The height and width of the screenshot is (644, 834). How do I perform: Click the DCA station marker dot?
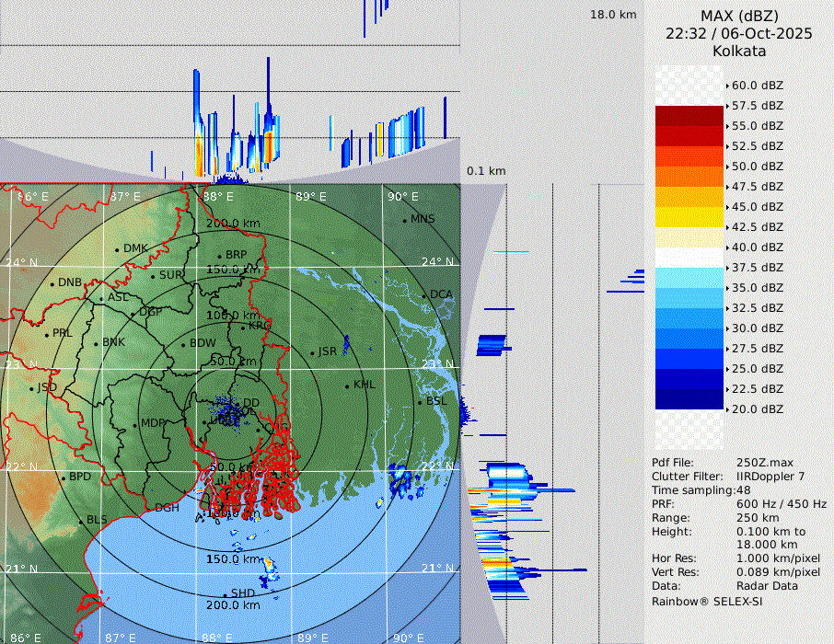(x=424, y=295)
